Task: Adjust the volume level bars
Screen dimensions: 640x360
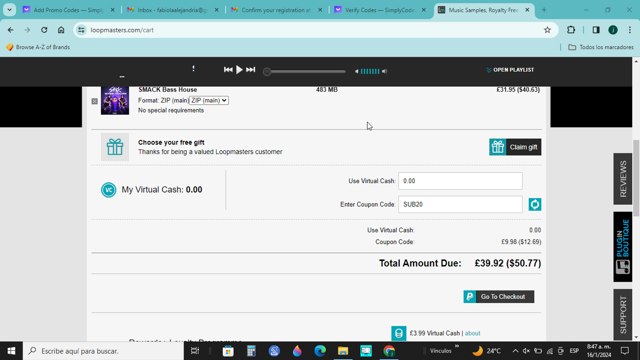Action: coord(370,71)
